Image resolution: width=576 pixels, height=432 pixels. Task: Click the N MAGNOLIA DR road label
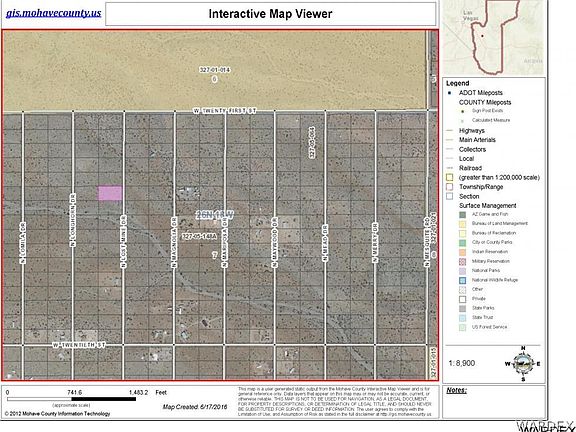tap(174, 242)
